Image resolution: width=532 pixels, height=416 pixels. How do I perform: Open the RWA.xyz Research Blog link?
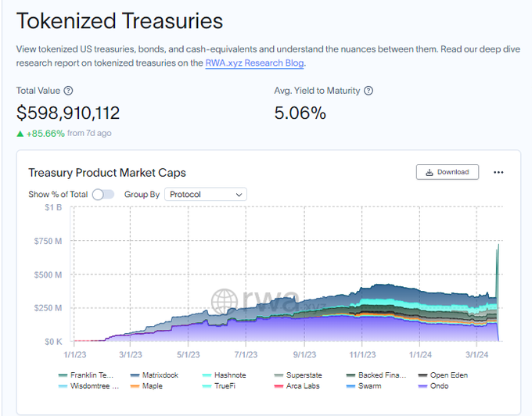254,63
